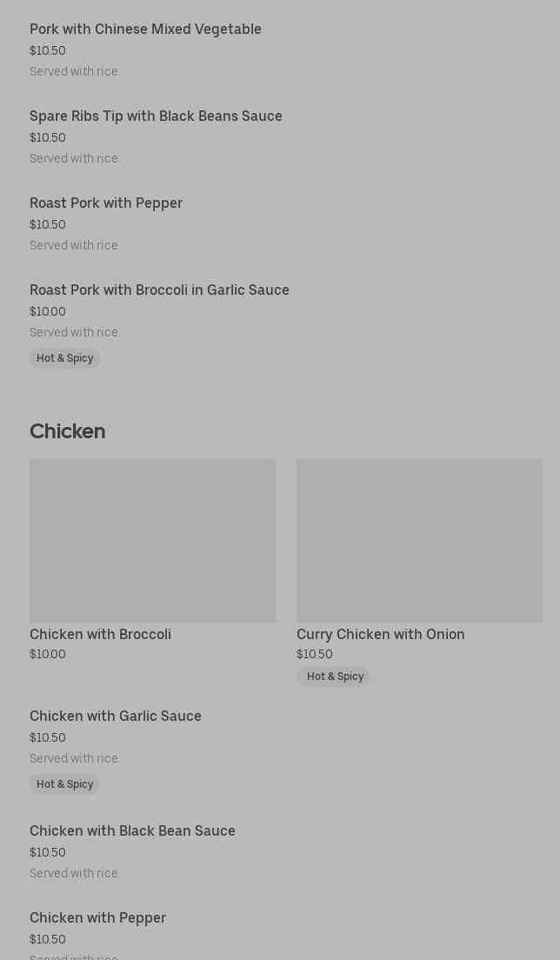The width and height of the screenshot is (560, 960).
Task: Open the Curry Chicken with Onion photo
Action: [x=419, y=540]
